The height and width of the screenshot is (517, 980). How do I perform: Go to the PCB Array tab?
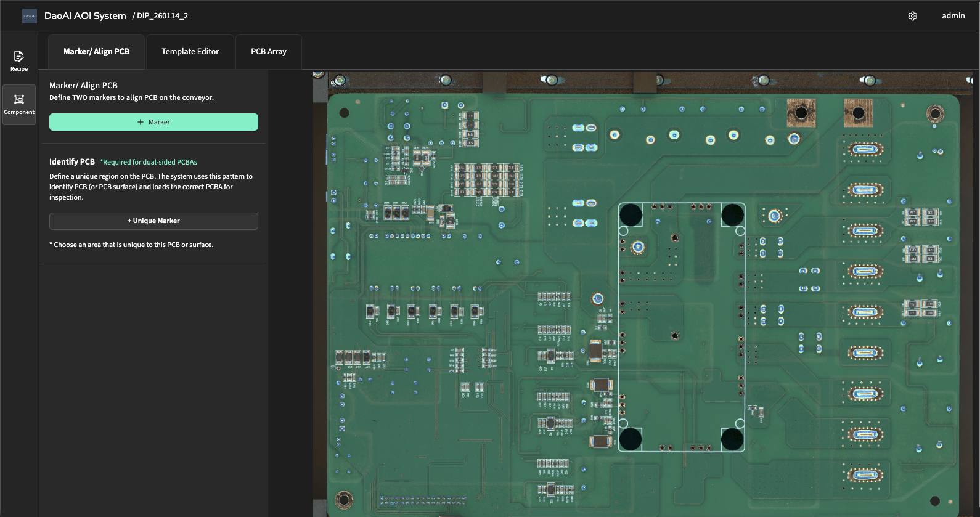pyautogui.click(x=268, y=52)
